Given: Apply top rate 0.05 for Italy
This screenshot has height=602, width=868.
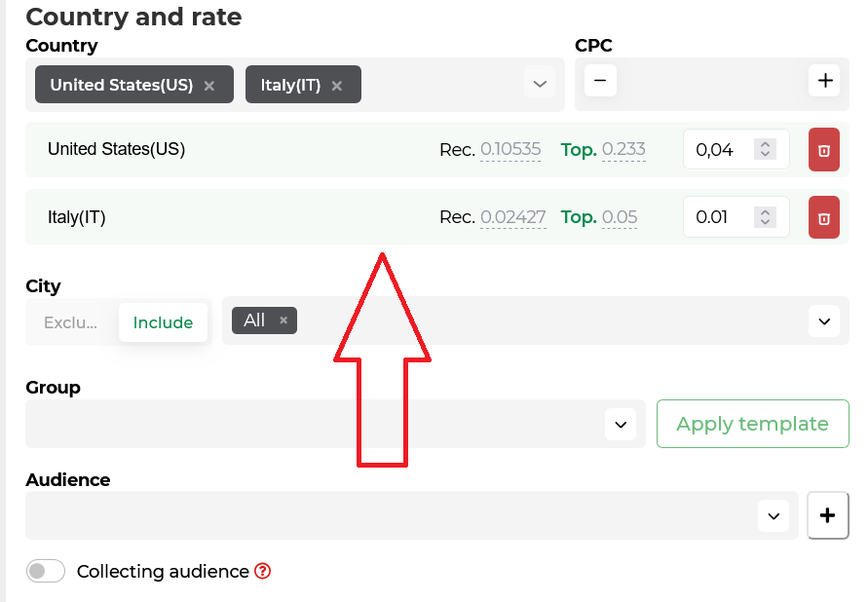Looking at the screenshot, I should tap(620, 217).
